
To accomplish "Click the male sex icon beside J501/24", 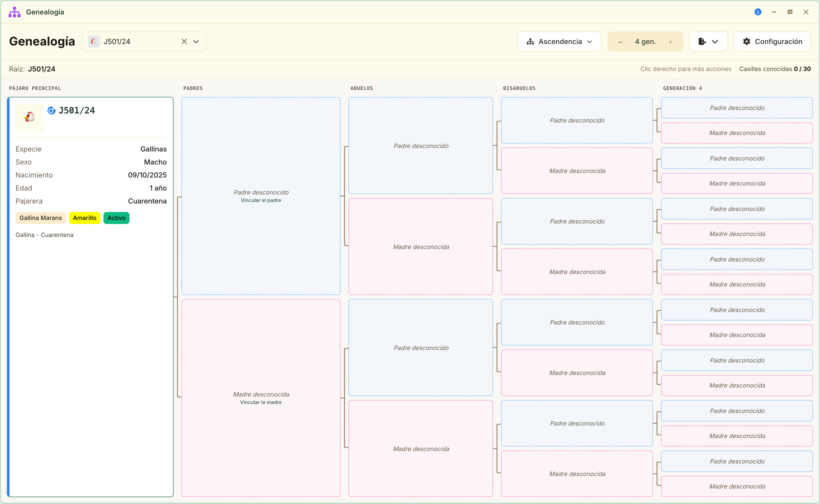I will pos(51,110).
